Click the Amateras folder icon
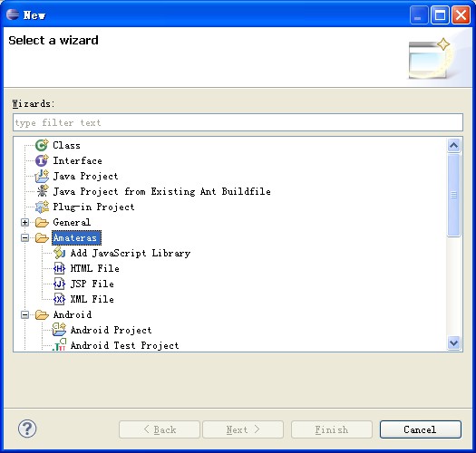476x453 pixels. [x=42, y=238]
